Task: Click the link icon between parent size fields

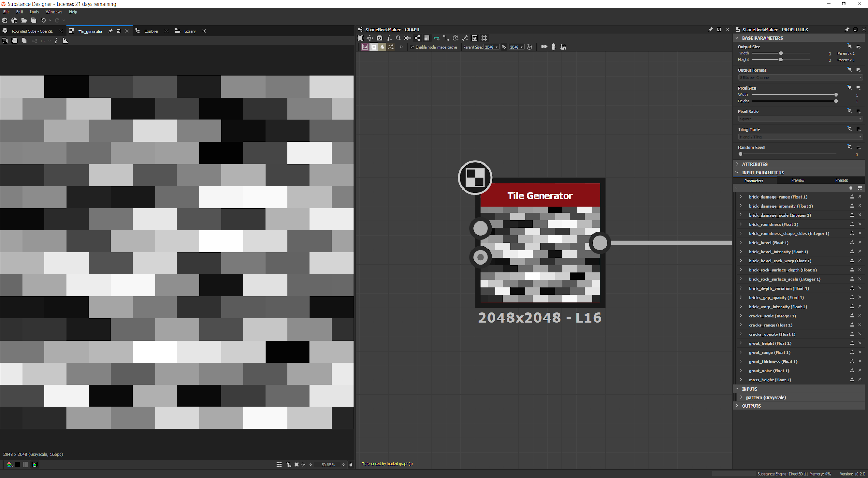Action: pos(504,47)
